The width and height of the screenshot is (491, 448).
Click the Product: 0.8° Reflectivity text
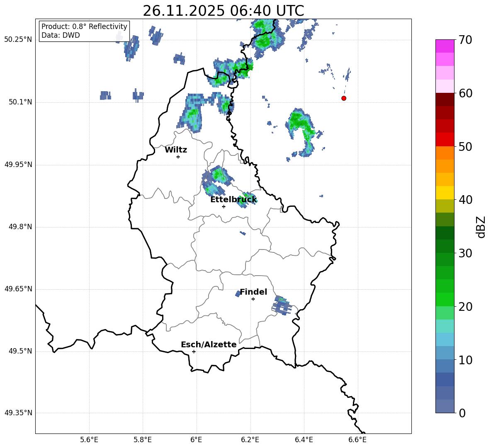tap(84, 27)
